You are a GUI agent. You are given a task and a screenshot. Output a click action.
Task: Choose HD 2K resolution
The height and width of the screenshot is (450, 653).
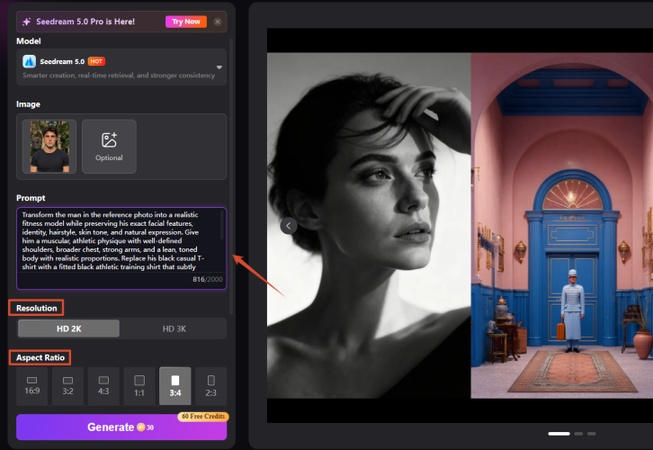pyautogui.click(x=69, y=328)
